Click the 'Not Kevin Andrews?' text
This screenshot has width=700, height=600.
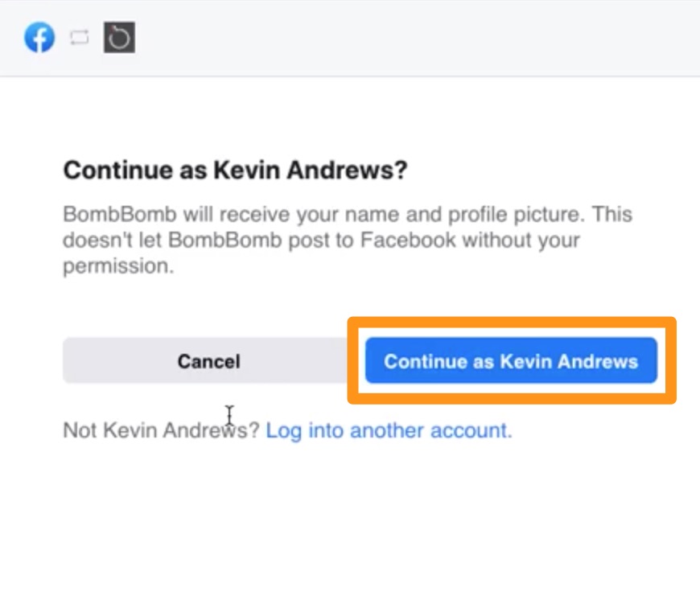(x=161, y=430)
